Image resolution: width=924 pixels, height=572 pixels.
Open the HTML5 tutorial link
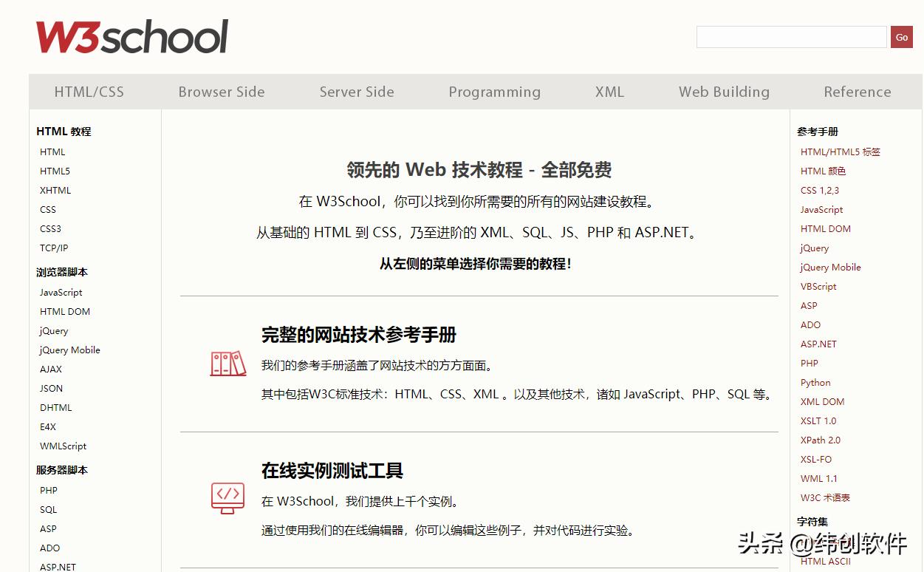click(55, 171)
